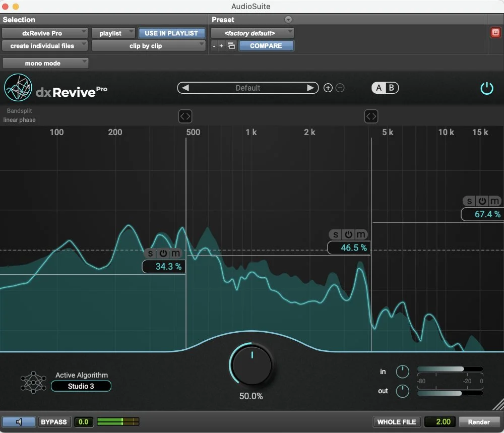Image resolution: width=504 pixels, height=433 pixels.
Task: Click the preview level meter
Action: click(x=118, y=421)
